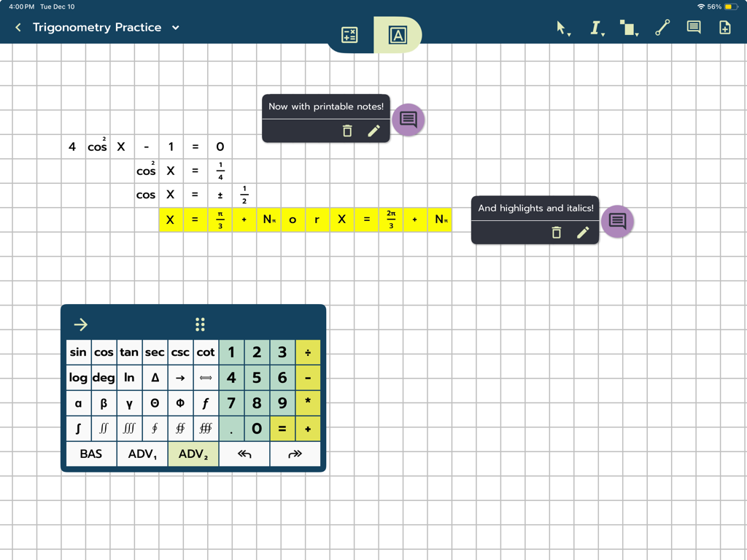Viewport: 747px width, 560px height.
Task: Select the arrow selection tool
Action: [559, 27]
